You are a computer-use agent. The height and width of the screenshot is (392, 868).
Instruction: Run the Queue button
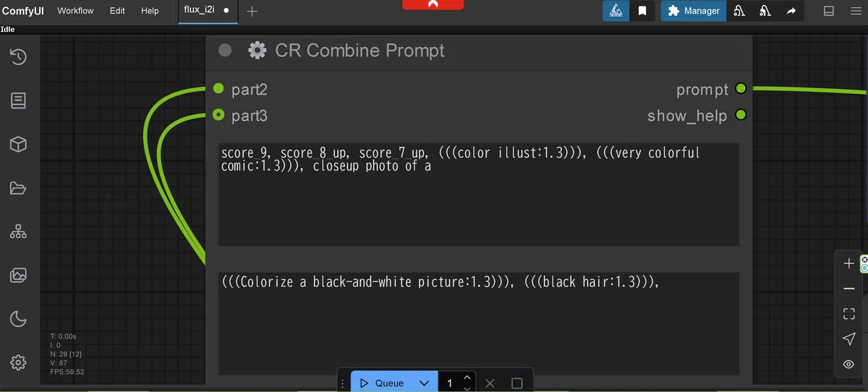coord(382,383)
